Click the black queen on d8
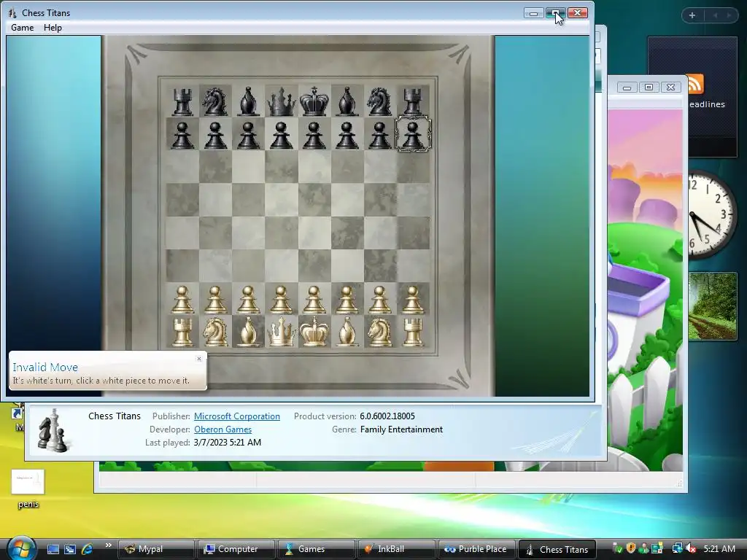Image resolution: width=747 pixels, height=560 pixels. tap(281, 101)
